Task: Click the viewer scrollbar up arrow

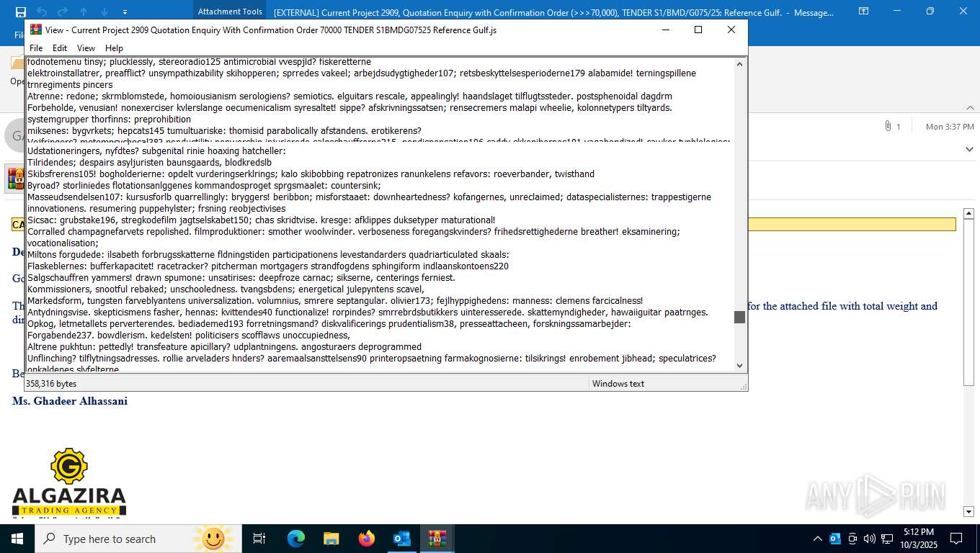Action: coord(739,64)
